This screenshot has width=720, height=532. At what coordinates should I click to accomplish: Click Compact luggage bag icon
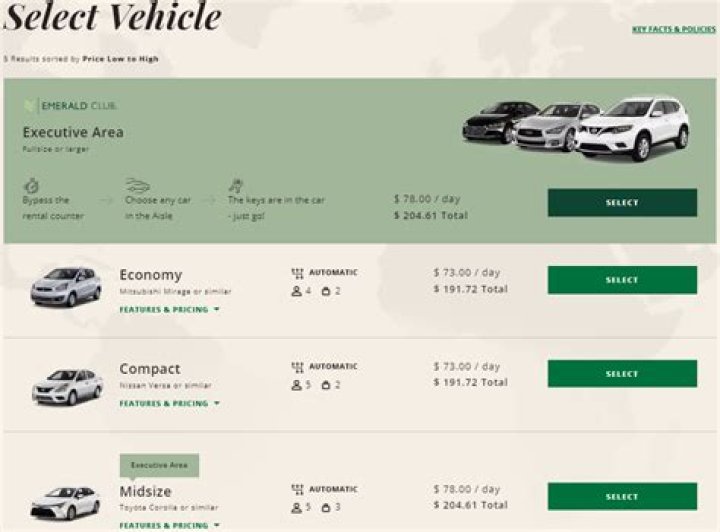coord(326,385)
